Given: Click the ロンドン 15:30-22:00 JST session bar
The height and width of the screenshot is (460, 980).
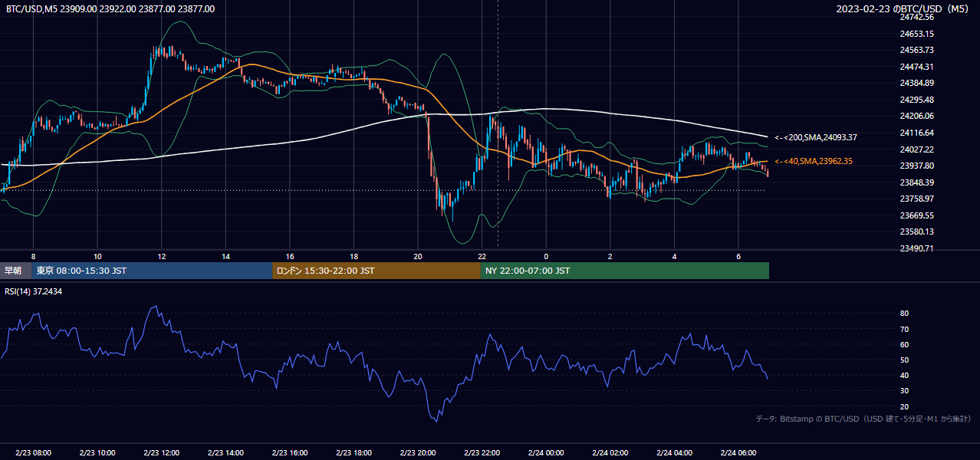Looking at the screenshot, I should coord(377,271).
